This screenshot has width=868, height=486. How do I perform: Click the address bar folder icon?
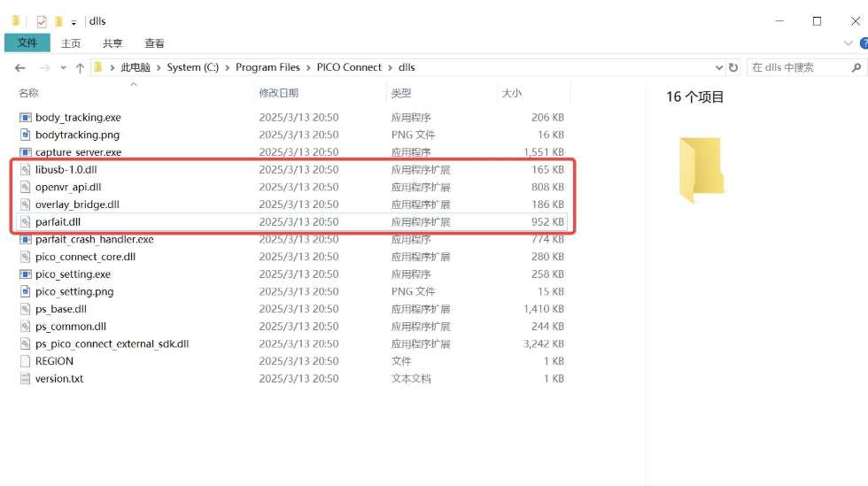pyautogui.click(x=98, y=67)
